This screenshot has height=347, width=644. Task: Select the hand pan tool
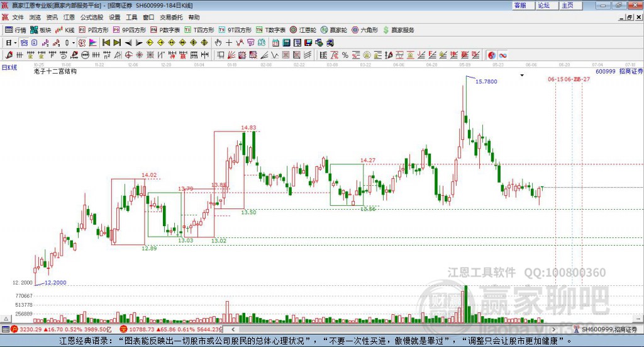click(218, 43)
